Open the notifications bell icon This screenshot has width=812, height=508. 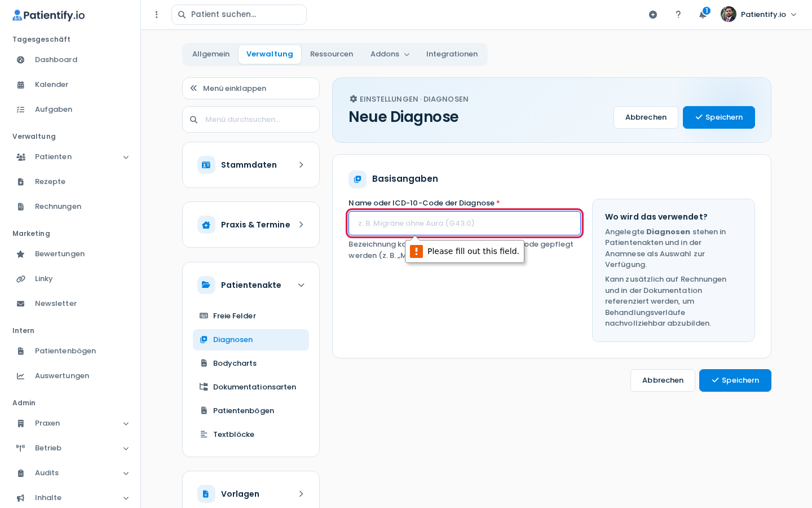point(703,15)
